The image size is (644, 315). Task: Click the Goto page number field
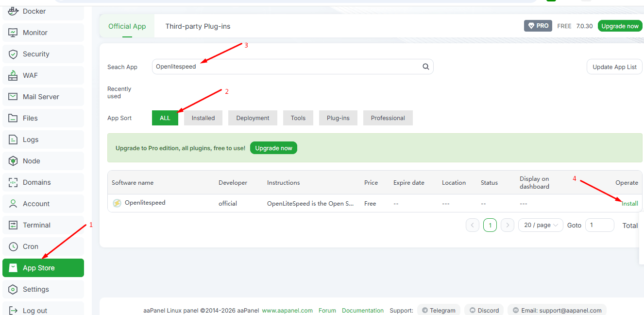click(599, 225)
